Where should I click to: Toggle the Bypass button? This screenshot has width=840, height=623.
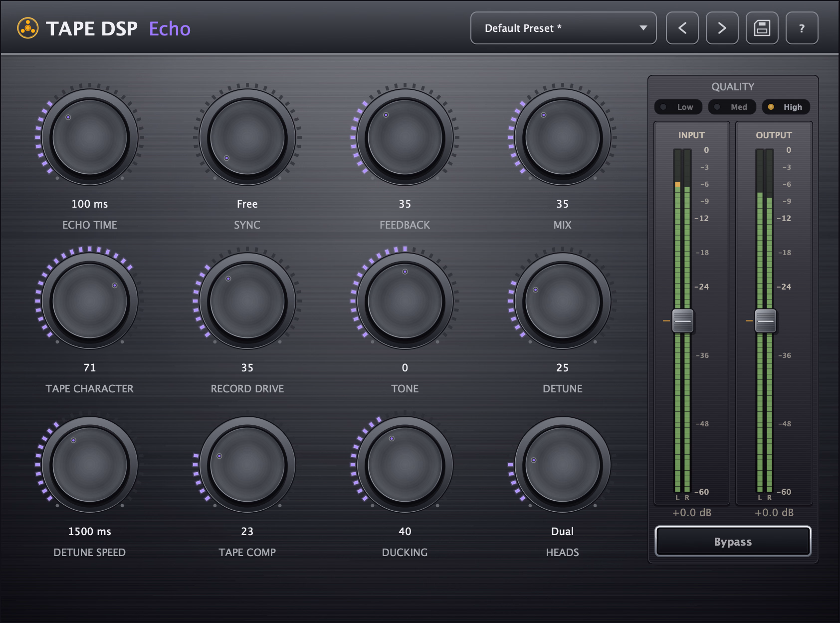pos(733,542)
